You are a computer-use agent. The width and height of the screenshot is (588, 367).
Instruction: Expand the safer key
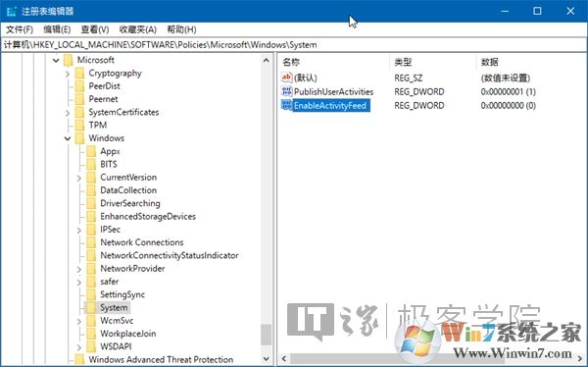(x=79, y=282)
